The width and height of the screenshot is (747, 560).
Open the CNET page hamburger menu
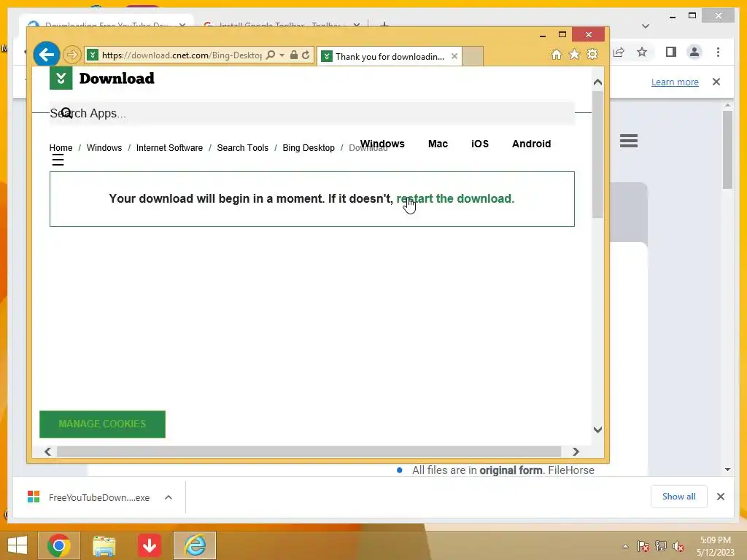58,160
